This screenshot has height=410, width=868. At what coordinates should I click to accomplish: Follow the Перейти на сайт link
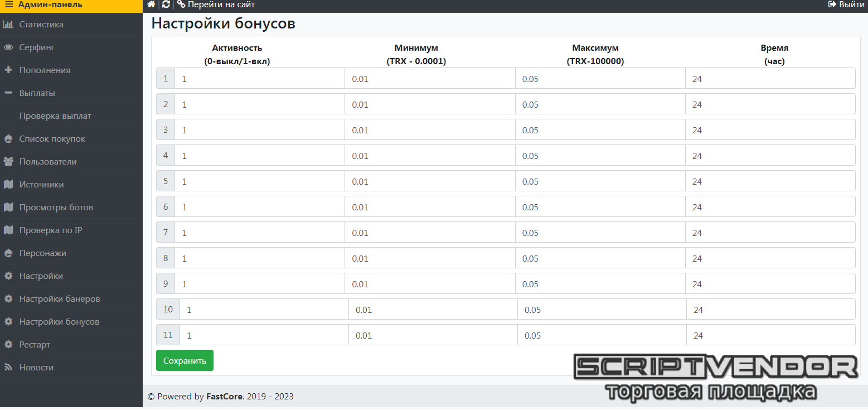[x=221, y=4]
